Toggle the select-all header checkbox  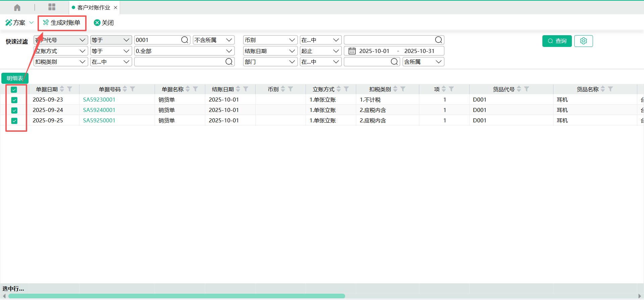click(14, 89)
